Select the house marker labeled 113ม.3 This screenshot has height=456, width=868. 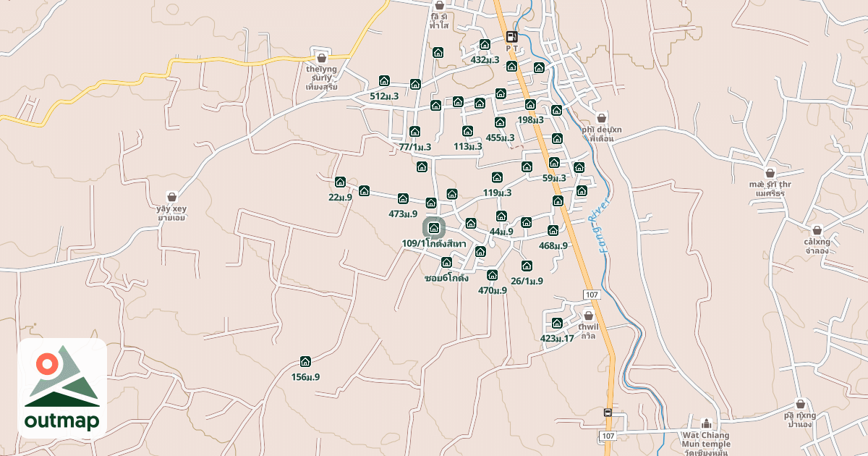click(x=467, y=132)
